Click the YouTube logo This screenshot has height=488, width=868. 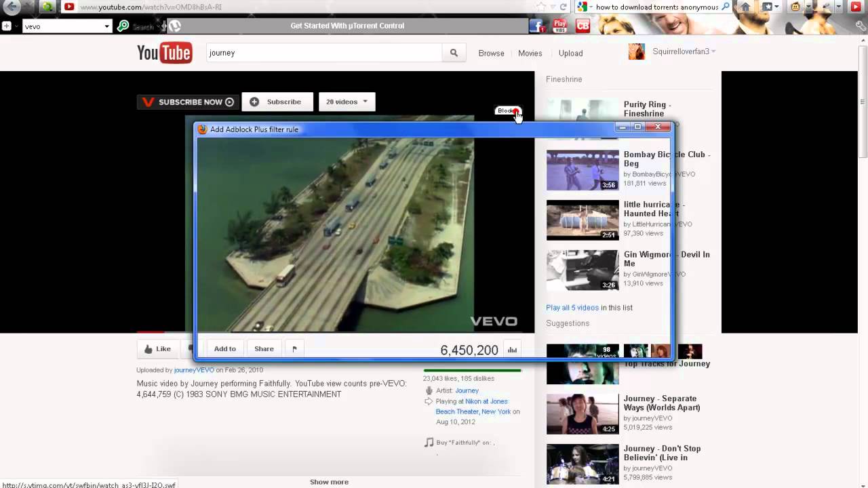coord(164,52)
